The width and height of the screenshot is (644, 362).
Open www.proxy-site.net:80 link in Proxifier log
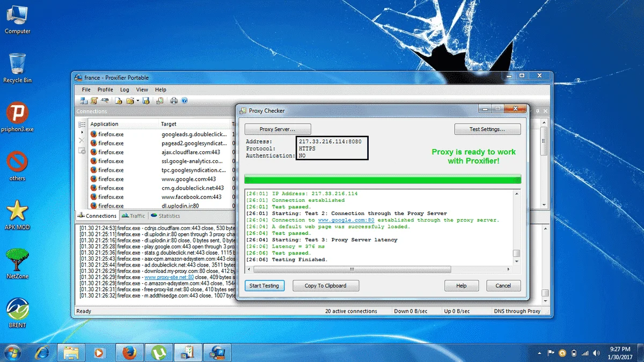[x=169, y=277]
